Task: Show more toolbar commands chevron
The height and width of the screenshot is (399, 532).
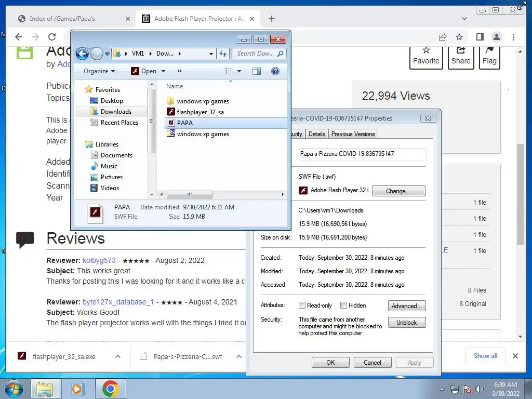Action: 179,71
